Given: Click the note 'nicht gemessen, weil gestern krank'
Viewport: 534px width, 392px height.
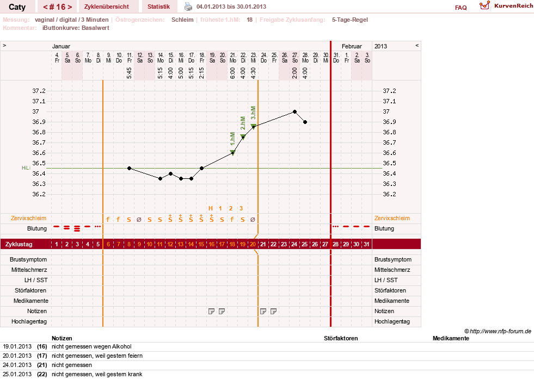Looking at the screenshot, I should click(x=97, y=374).
